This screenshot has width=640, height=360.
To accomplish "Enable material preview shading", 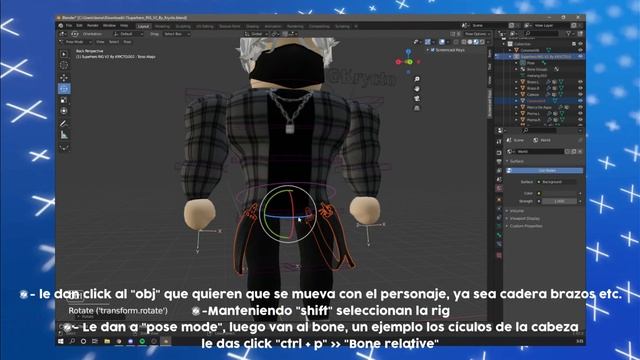I will [476, 42].
